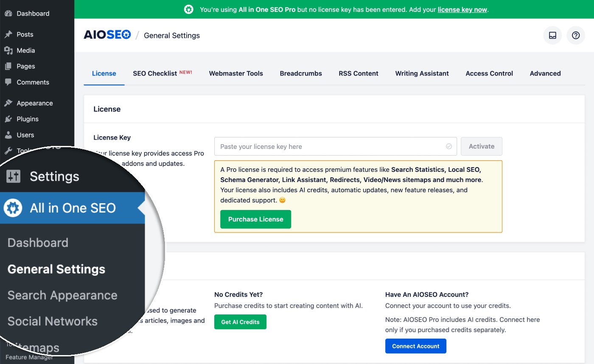Click the notifications inbox icon top right

point(552,35)
